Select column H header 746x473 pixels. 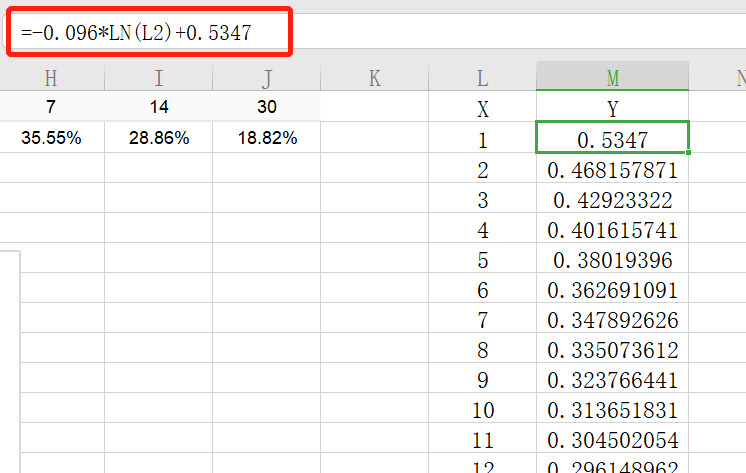pyautogui.click(x=51, y=78)
